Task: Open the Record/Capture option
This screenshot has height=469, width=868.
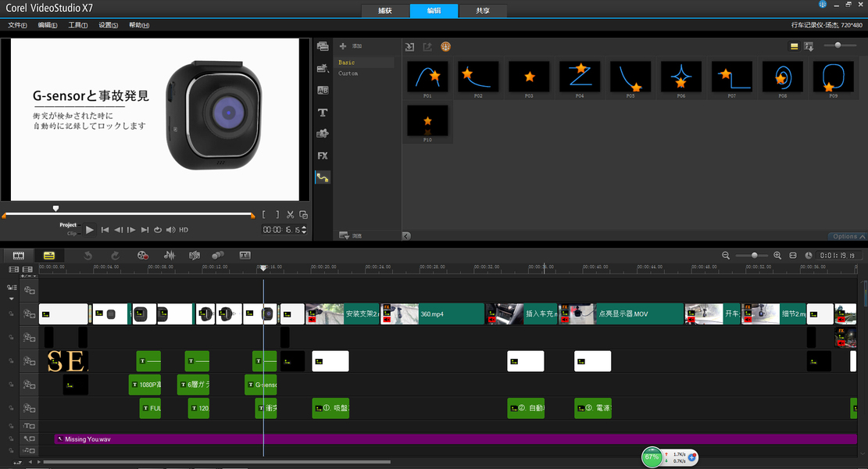Action: tap(143, 256)
